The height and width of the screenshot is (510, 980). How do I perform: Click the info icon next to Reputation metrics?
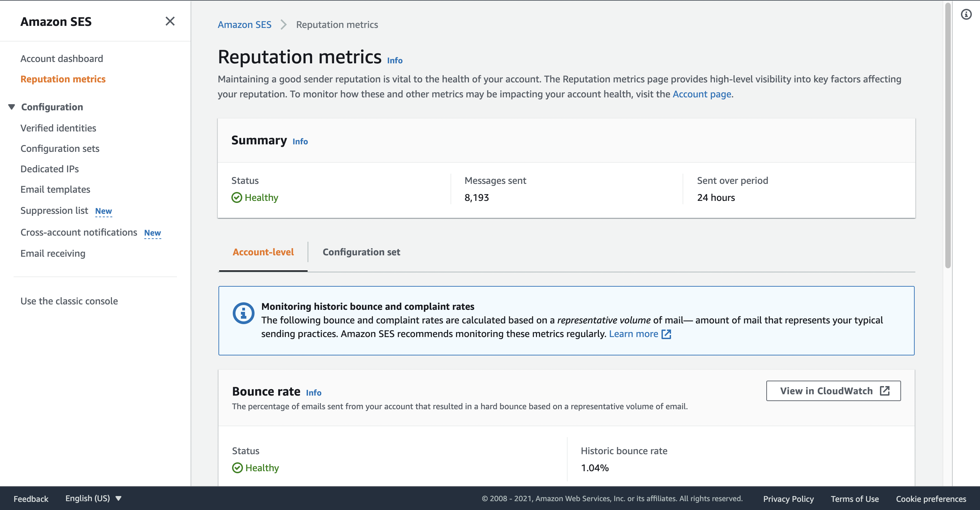395,60
